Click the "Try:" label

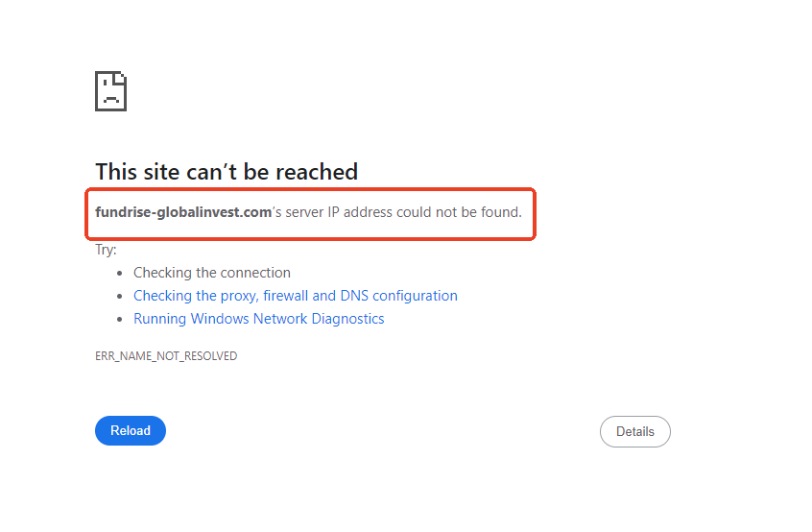pyautogui.click(x=106, y=250)
